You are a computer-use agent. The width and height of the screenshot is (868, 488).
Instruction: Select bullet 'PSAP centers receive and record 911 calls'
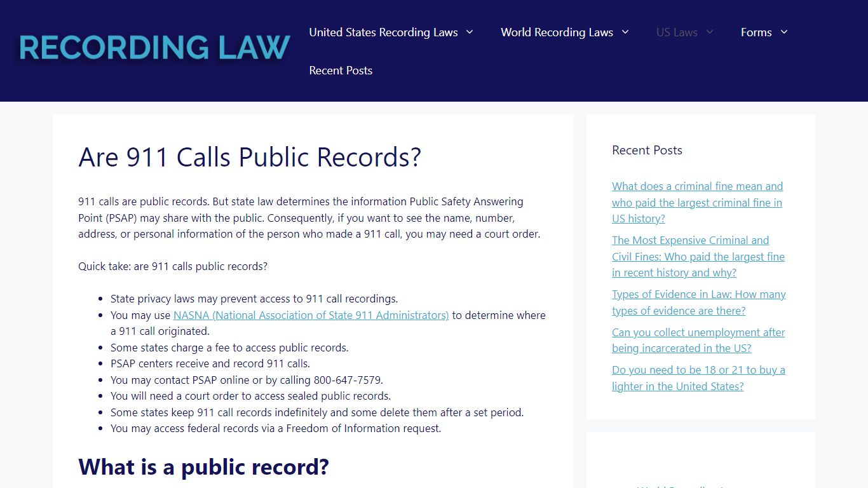pyautogui.click(x=210, y=363)
